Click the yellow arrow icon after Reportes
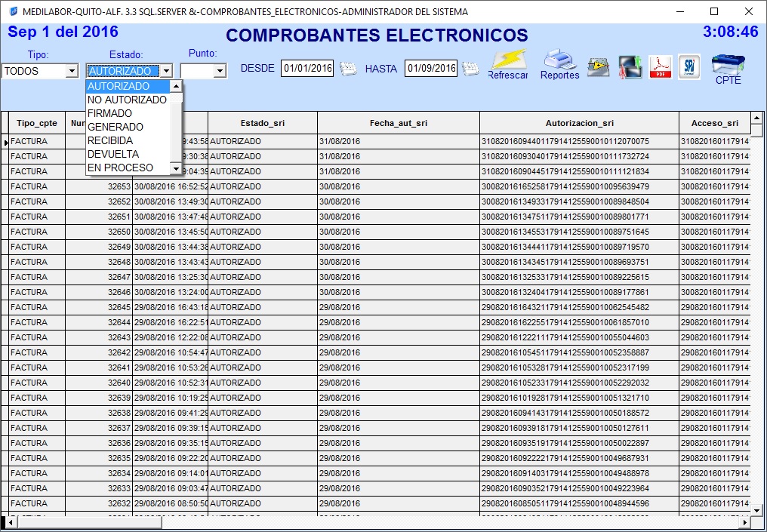 599,67
